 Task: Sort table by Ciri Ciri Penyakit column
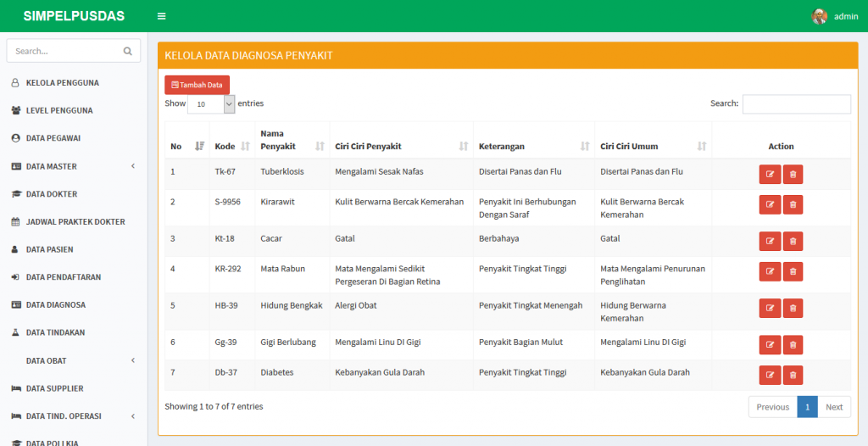pos(401,140)
